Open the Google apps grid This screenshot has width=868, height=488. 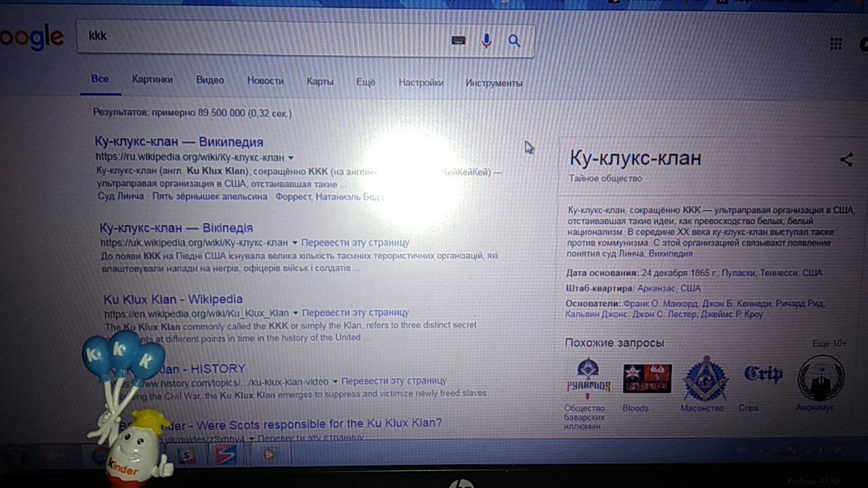835,44
